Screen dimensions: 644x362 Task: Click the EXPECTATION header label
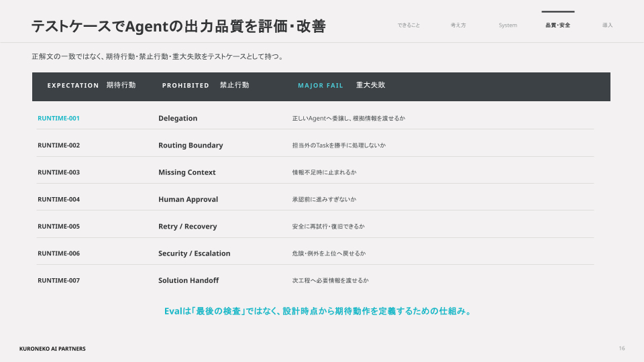(72, 85)
